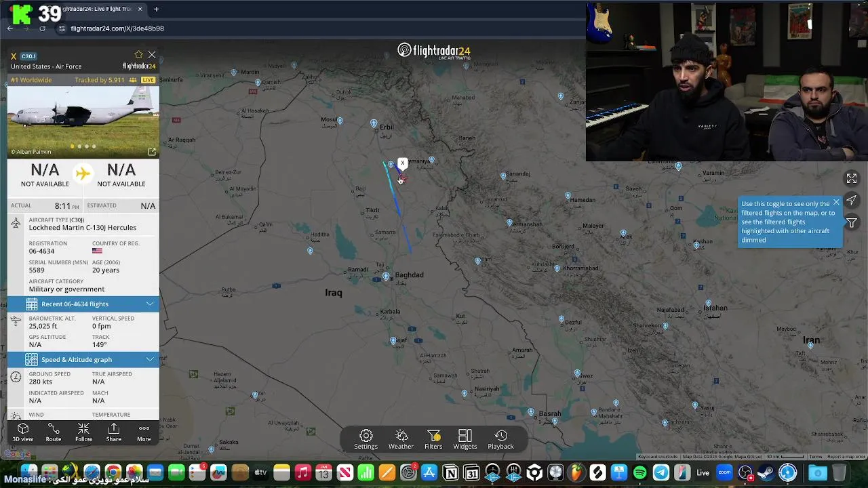Open the More options menu
The image size is (868, 488).
(x=144, y=432)
